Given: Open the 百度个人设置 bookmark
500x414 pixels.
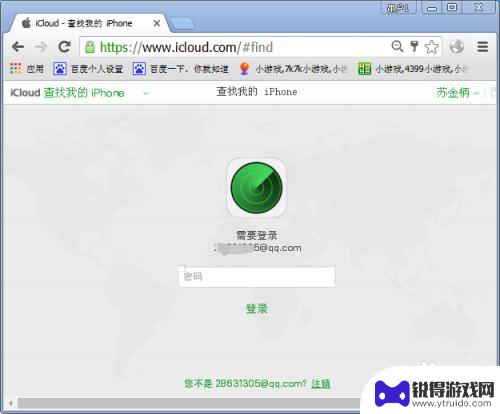Looking at the screenshot, I should point(88,69).
